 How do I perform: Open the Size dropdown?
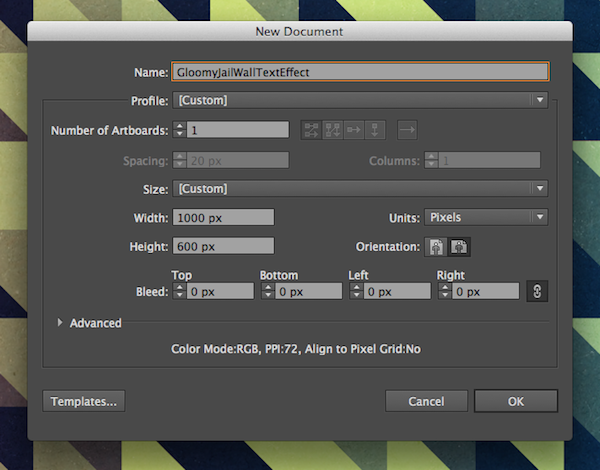[360, 188]
